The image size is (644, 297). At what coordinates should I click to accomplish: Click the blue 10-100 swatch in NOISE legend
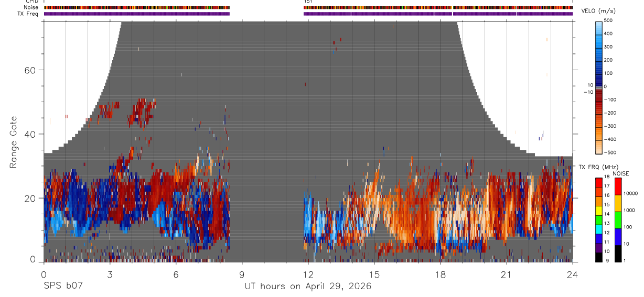(618, 237)
